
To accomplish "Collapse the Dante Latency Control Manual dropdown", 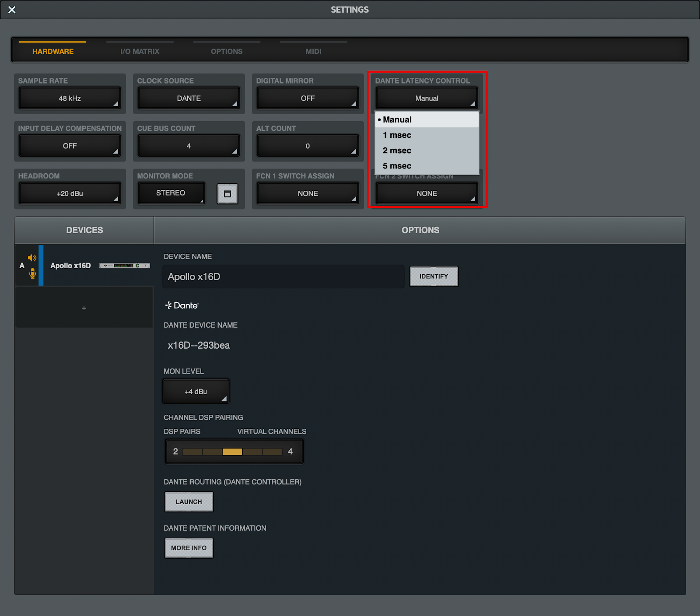I will [427, 98].
